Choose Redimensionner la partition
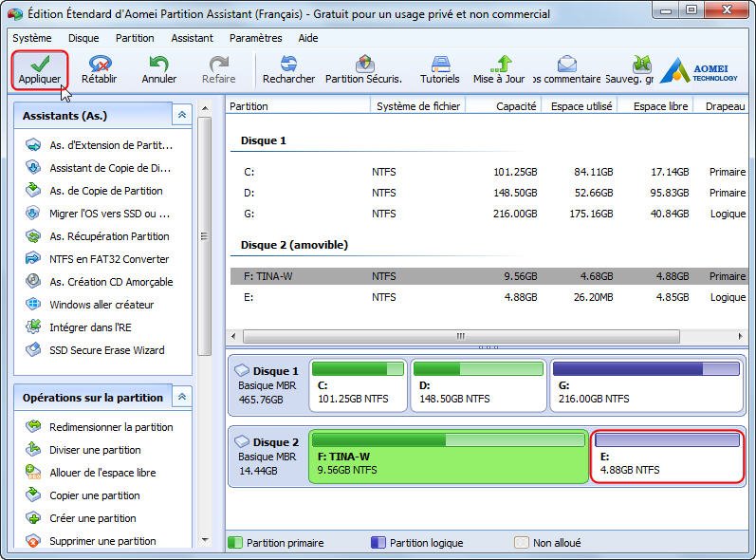Image resolution: width=756 pixels, height=560 pixels. pos(99,427)
